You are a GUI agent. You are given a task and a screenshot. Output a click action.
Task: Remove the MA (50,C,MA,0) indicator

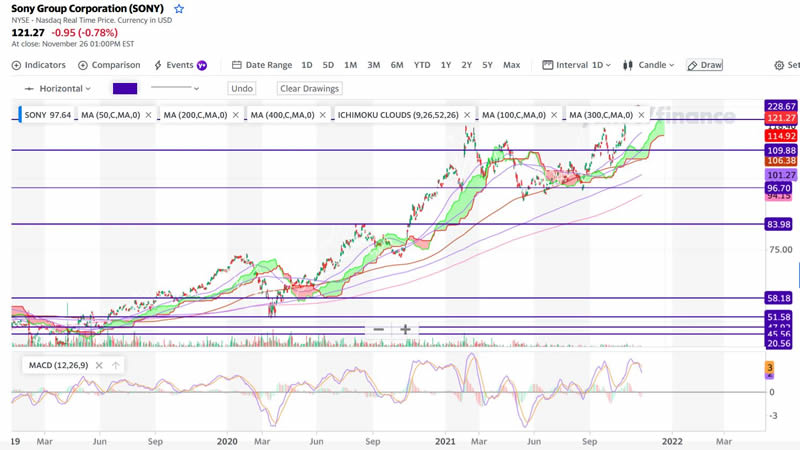point(148,115)
